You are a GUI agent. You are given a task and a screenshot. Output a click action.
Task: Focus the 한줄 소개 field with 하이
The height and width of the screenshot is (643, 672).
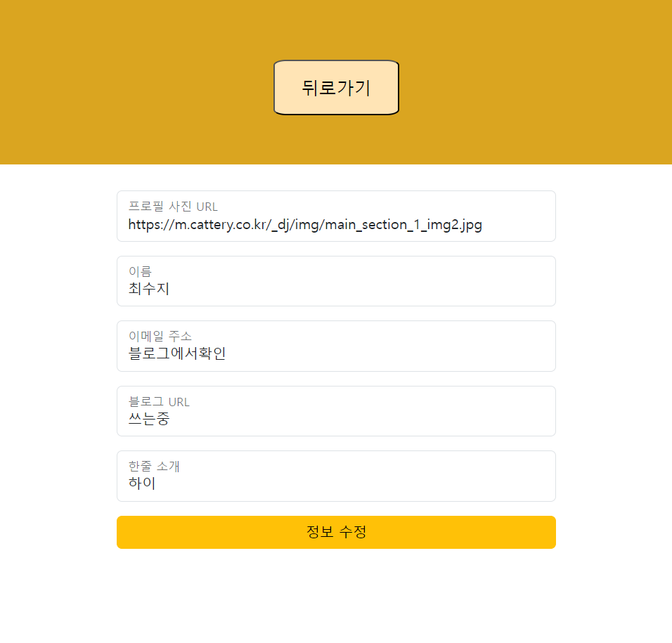pos(337,476)
